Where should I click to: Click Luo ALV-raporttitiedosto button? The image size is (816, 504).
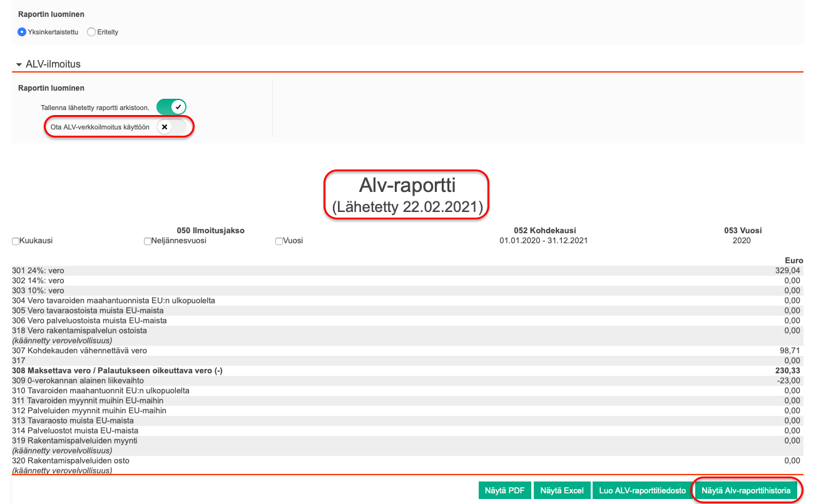click(642, 491)
